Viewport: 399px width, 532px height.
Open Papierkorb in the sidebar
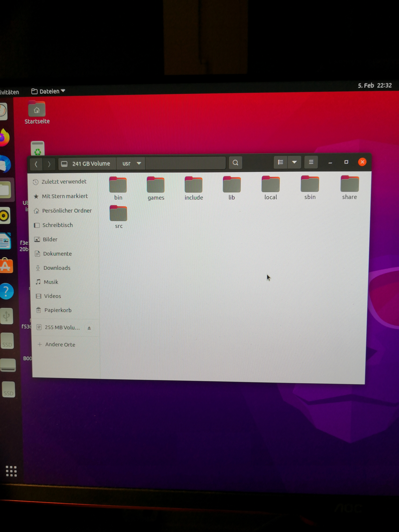pos(58,310)
